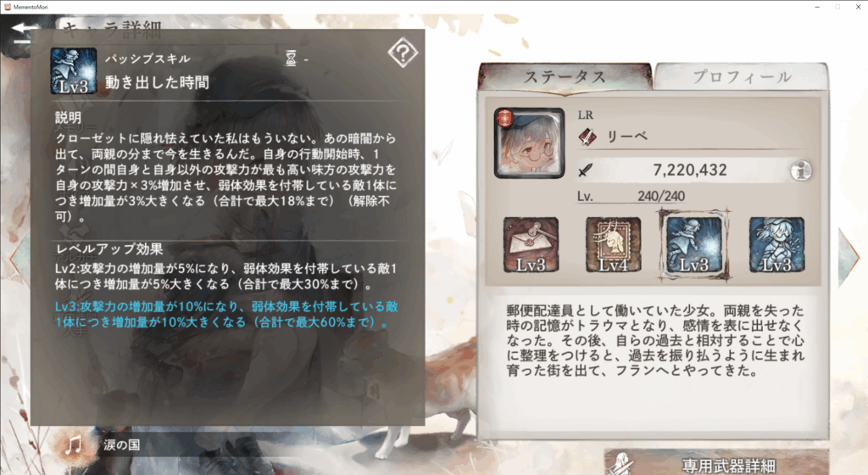Viewport: 868px width, 475px height.
Task: Click the リーベ character portrait
Action: click(529, 142)
